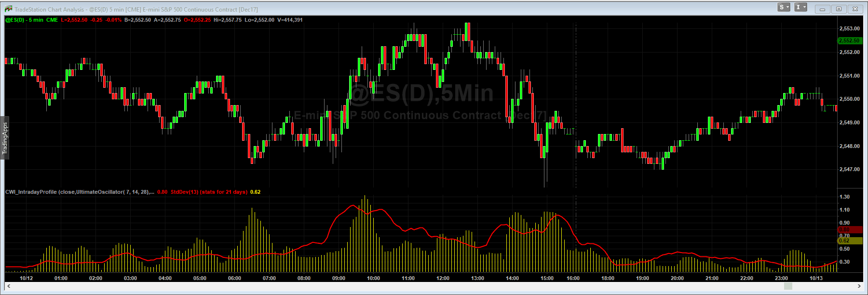The image size is (868, 295).
Task: Click the 10:00 time axis label
Action: pos(373,278)
